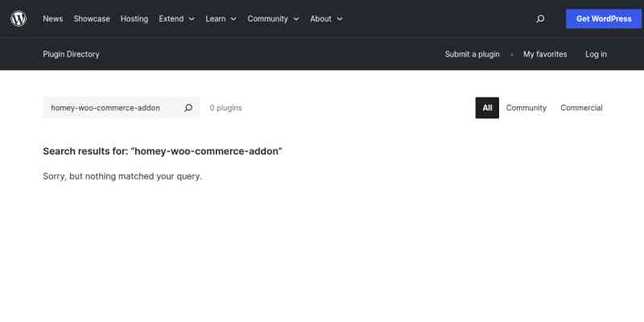Switch to the Commercial filter tab
This screenshot has width=644, height=322.
(581, 108)
